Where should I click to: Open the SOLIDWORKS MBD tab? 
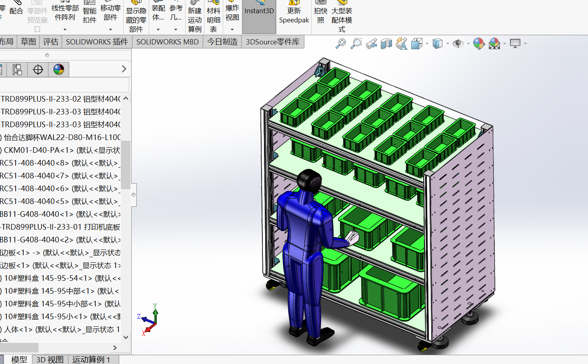coord(168,42)
